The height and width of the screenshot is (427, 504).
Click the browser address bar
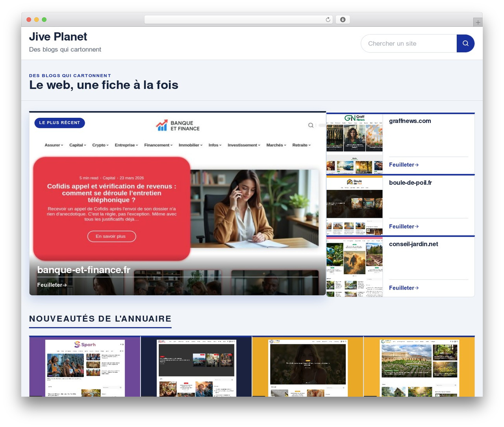[239, 20]
